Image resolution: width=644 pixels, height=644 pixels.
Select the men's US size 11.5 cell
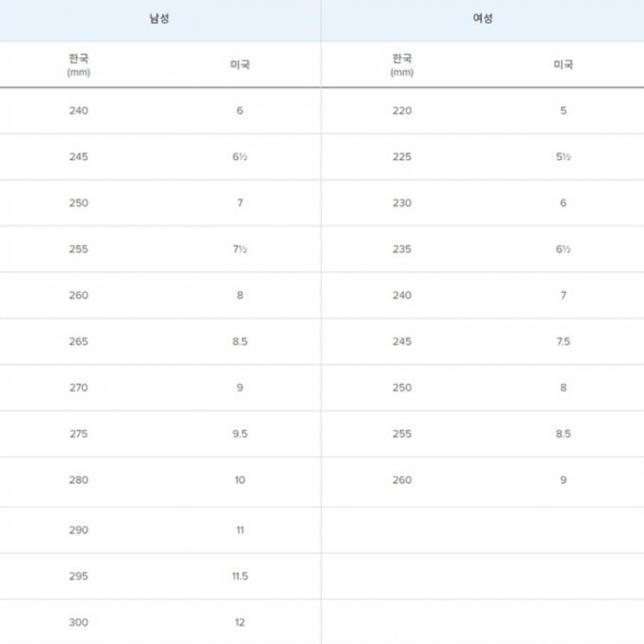click(x=240, y=576)
